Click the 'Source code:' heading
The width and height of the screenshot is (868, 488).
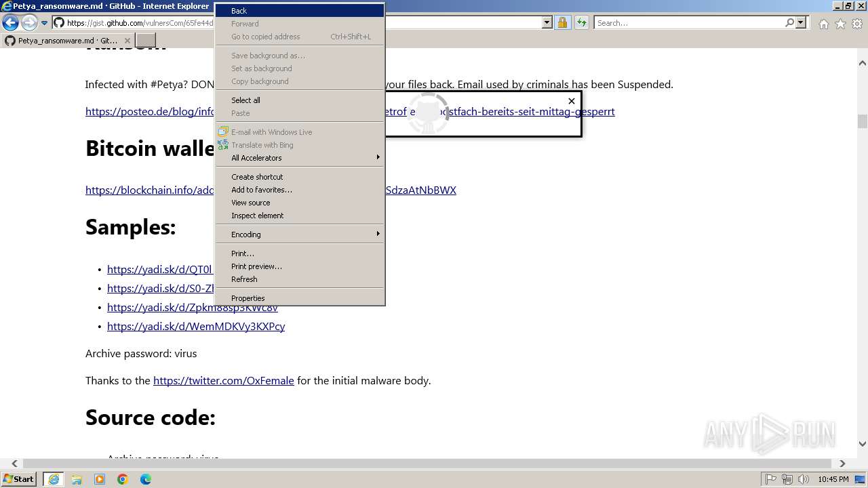[x=151, y=418]
